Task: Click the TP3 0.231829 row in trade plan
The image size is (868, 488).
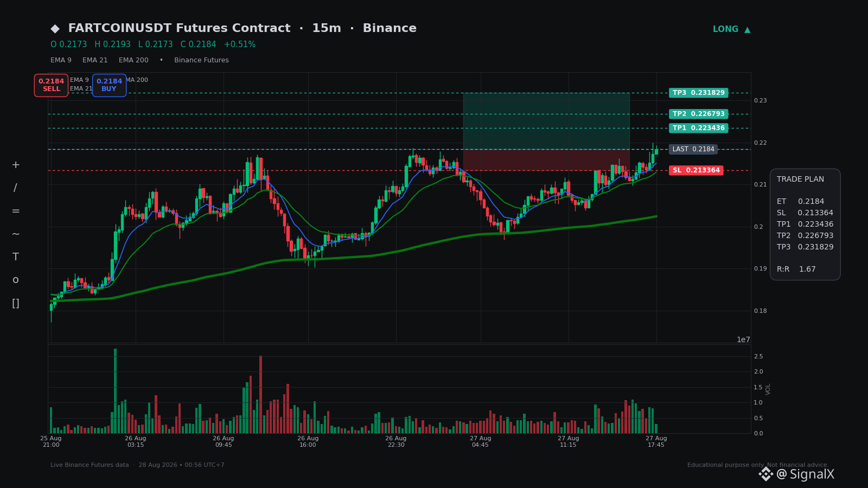Action: [x=805, y=247]
